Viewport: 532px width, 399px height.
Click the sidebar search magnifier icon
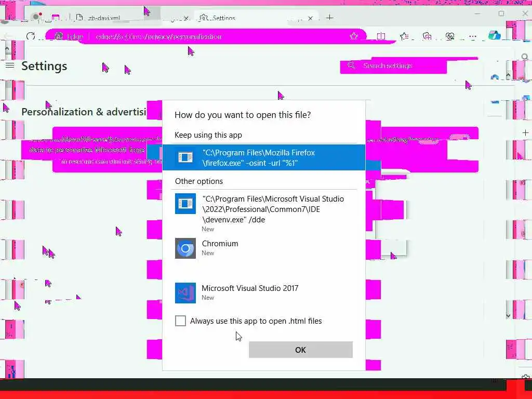coord(525,57)
